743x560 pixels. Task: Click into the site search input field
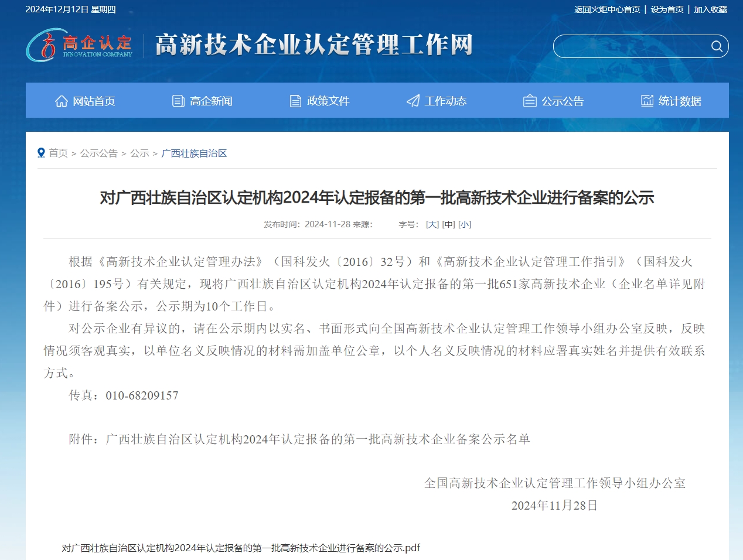[630, 46]
